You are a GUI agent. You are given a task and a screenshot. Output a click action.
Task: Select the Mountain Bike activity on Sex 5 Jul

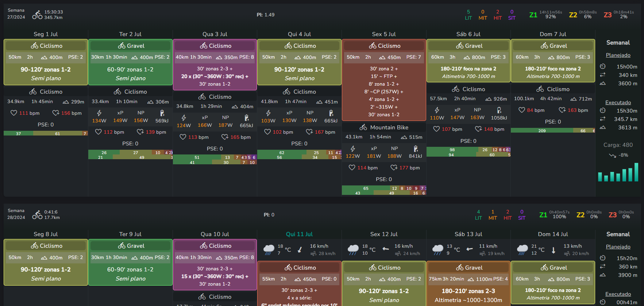coord(384,127)
